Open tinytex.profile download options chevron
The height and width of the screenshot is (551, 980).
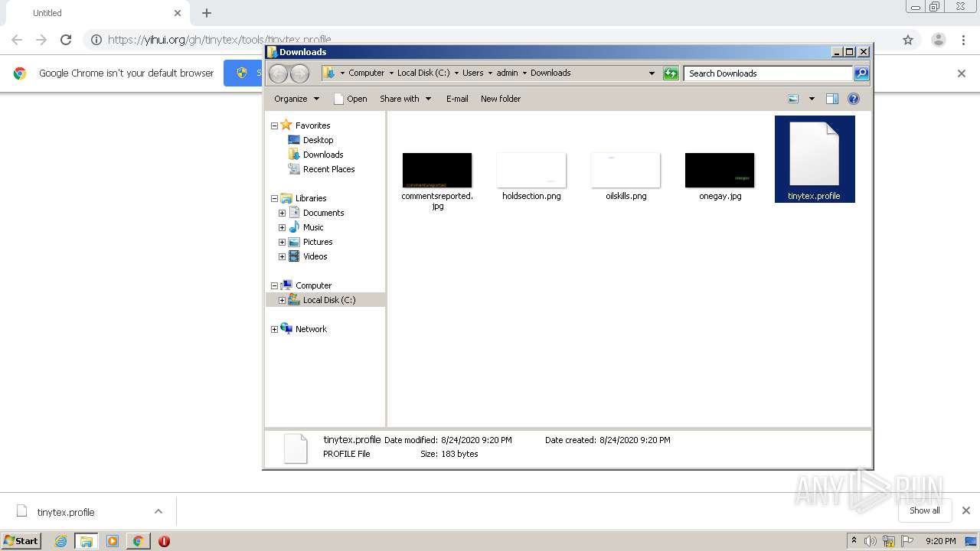pyautogui.click(x=158, y=511)
